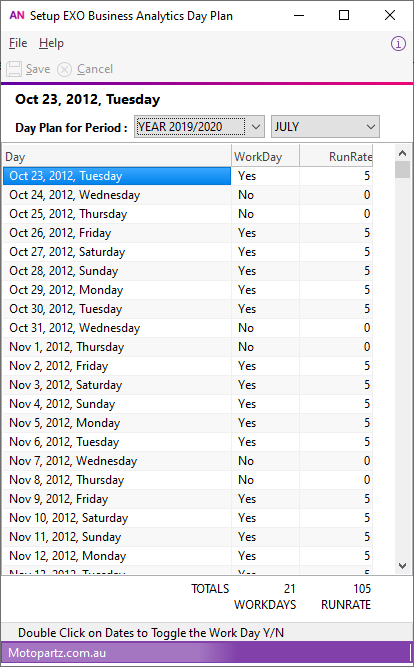Viewport: 414px width, 667px height.
Task: Select the WorkDay Yes cell for Oct 27, 2012
Action: 266,252
